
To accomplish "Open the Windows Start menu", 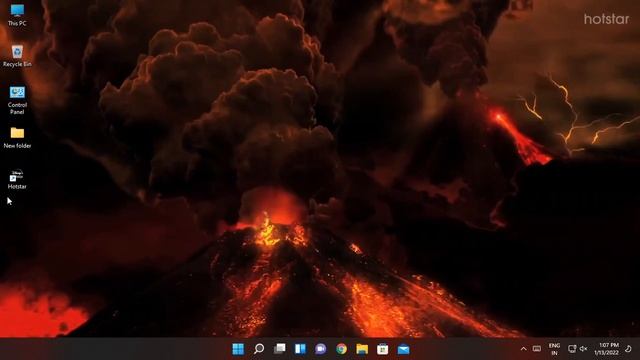I will (238, 349).
